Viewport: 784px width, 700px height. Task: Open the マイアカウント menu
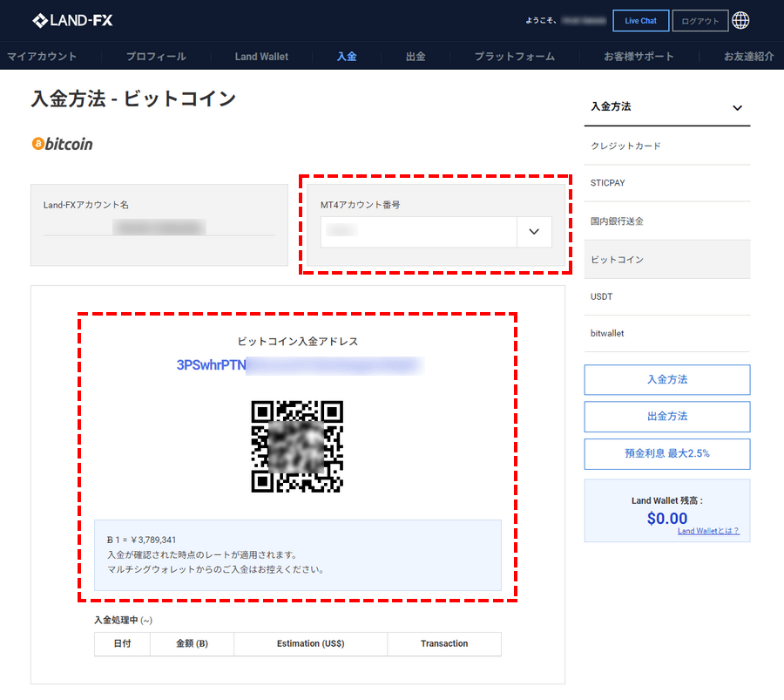point(42,57)
